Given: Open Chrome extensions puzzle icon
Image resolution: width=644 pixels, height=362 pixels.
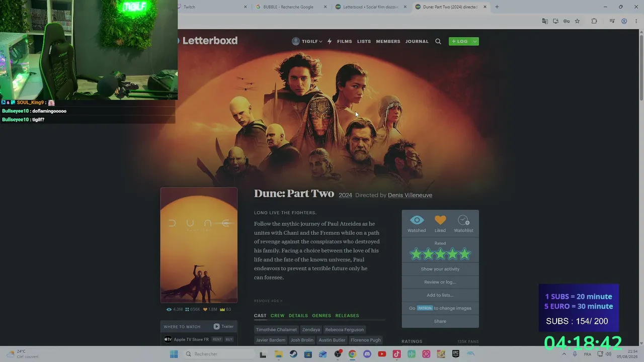Looking at the screenshot, I should pyautogui.click(x=594, y=21).
